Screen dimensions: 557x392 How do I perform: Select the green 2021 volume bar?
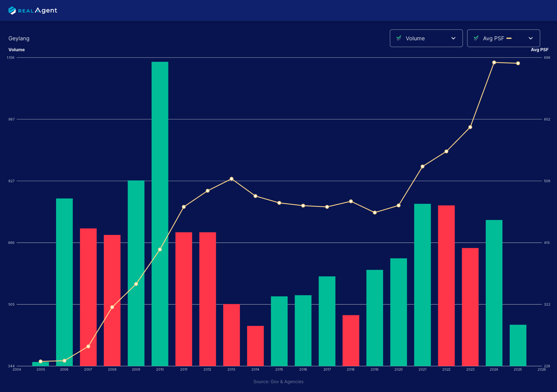[422, 285]
